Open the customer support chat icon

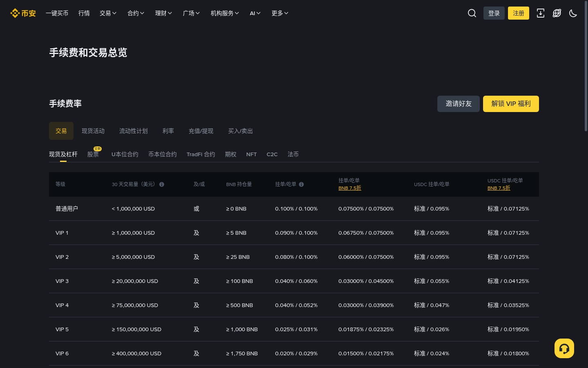(564, 348)
